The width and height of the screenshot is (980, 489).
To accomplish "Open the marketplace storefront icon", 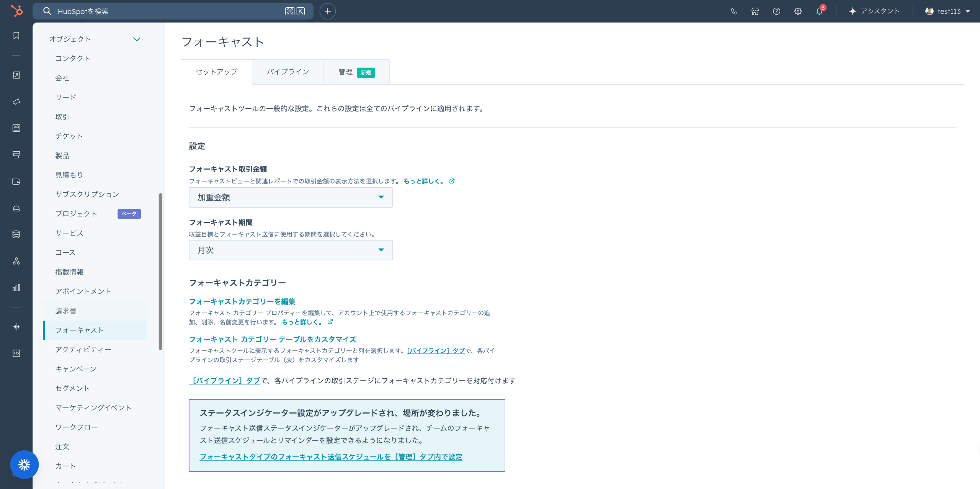I will coord(755,11).
